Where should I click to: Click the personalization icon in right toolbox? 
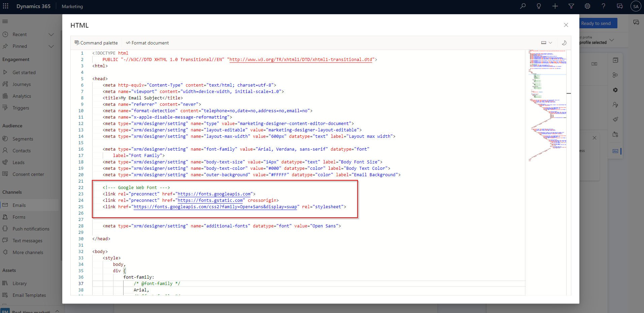coord(615,105)
